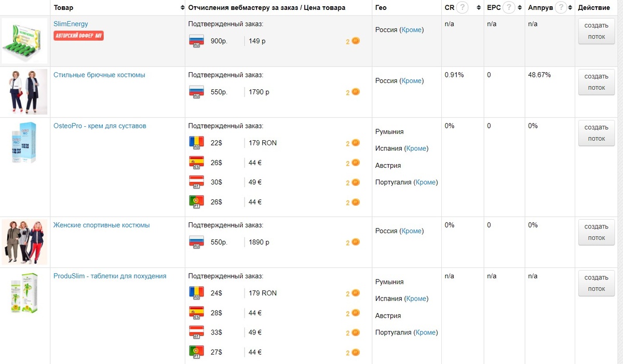This screenshot has height=364, width=623.
Task: Click Кроме link next to Испания in OsteoPro row
Action: [416, 149]
